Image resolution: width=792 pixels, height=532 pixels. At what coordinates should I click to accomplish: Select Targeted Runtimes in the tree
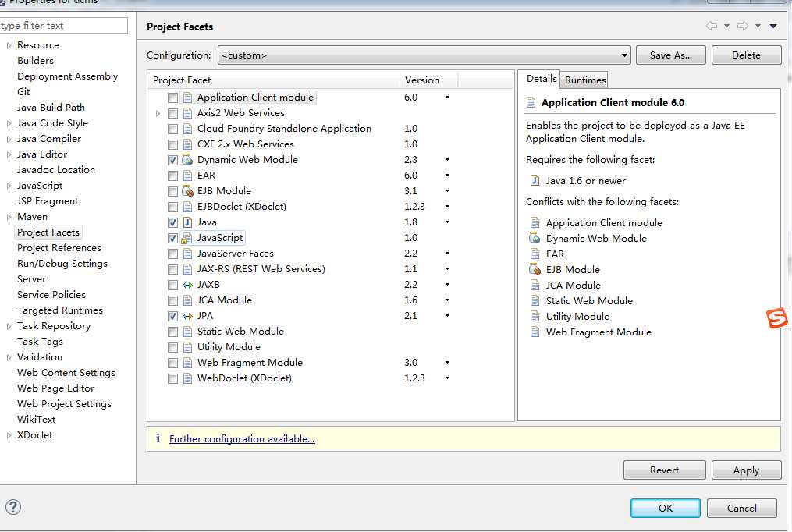coord(59,310)
